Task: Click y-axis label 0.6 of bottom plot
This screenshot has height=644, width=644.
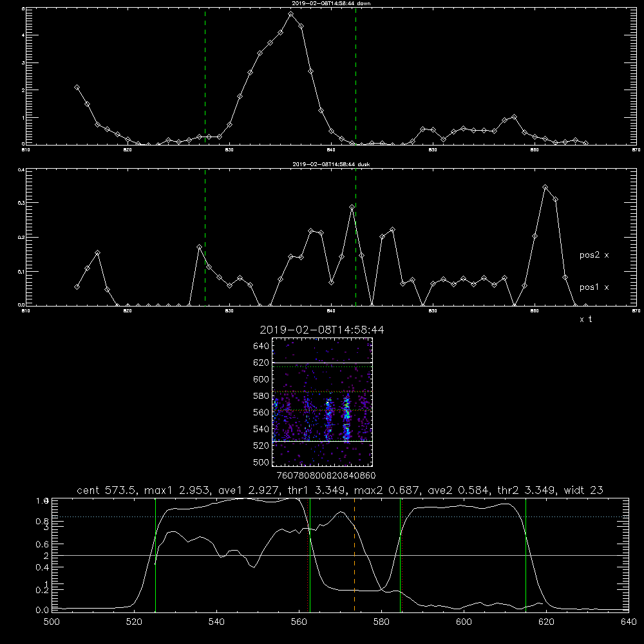Action: coord(42,544)
